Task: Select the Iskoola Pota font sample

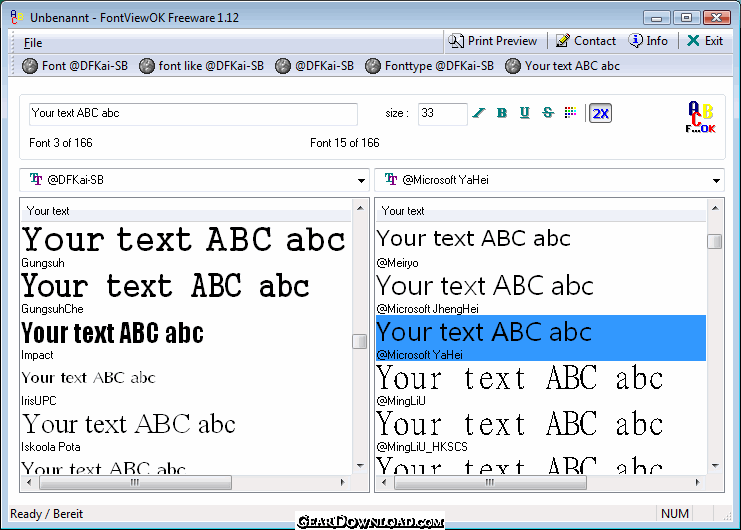Action: pyautogui.click(x=186, y=430)
